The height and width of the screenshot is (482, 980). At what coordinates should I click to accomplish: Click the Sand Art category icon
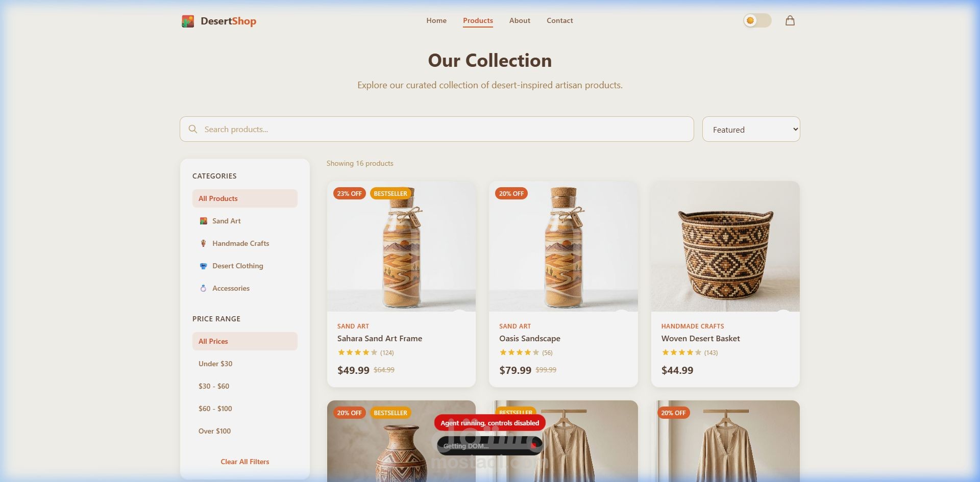(x=203, y=221)
